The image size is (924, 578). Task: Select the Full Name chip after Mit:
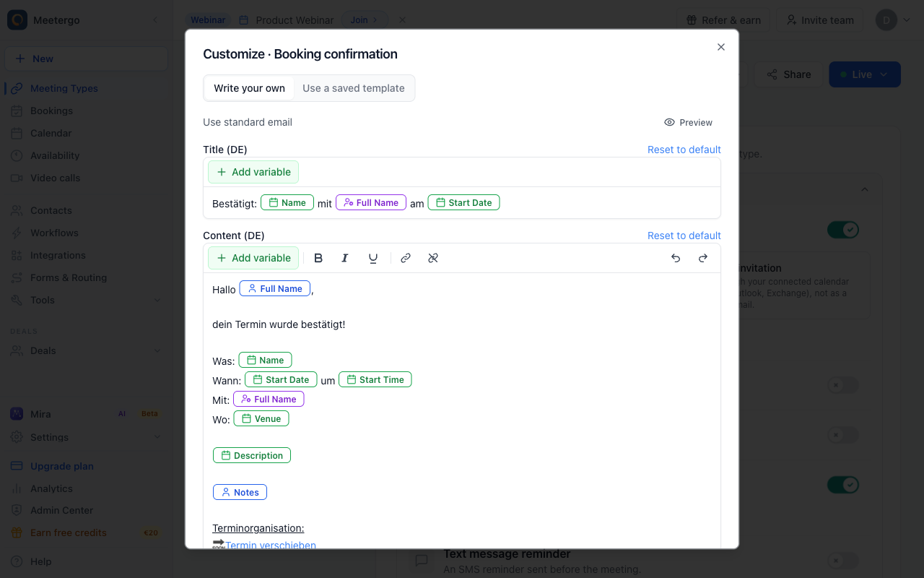pos(269,400)
